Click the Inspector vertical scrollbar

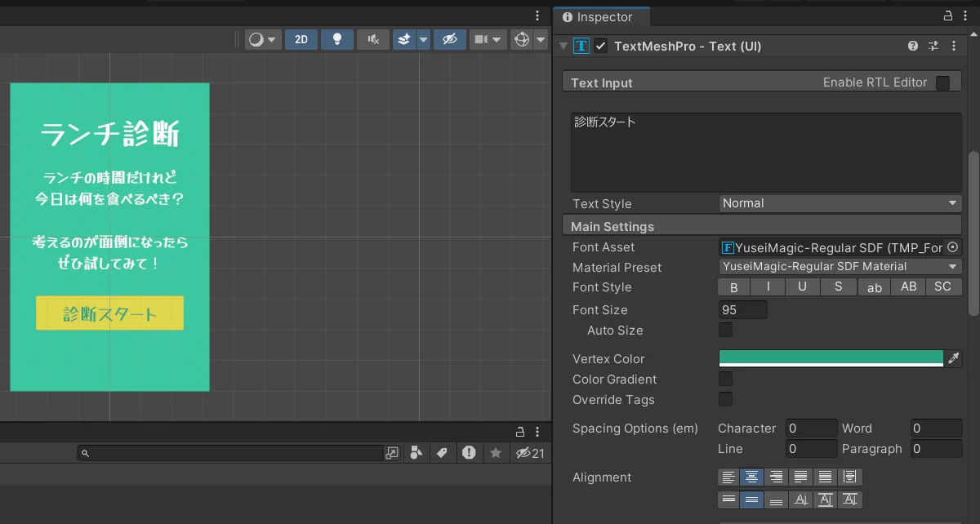click(973, 233)
